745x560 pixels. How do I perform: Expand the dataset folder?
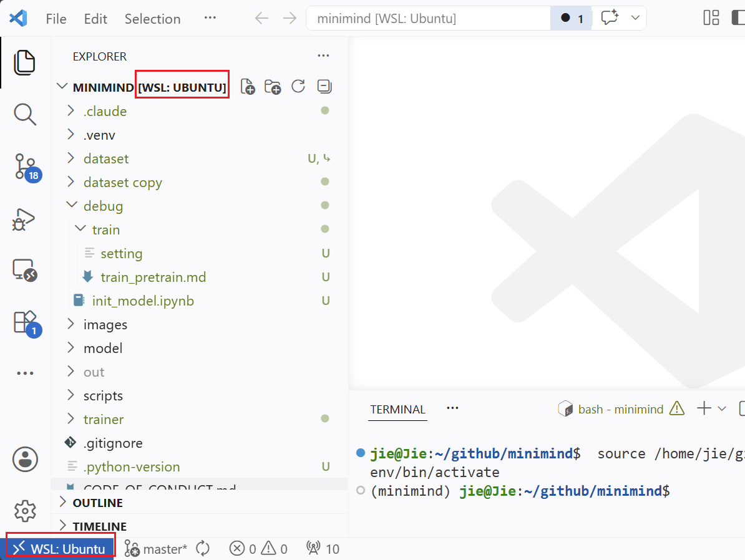click(x=200, y=158)
